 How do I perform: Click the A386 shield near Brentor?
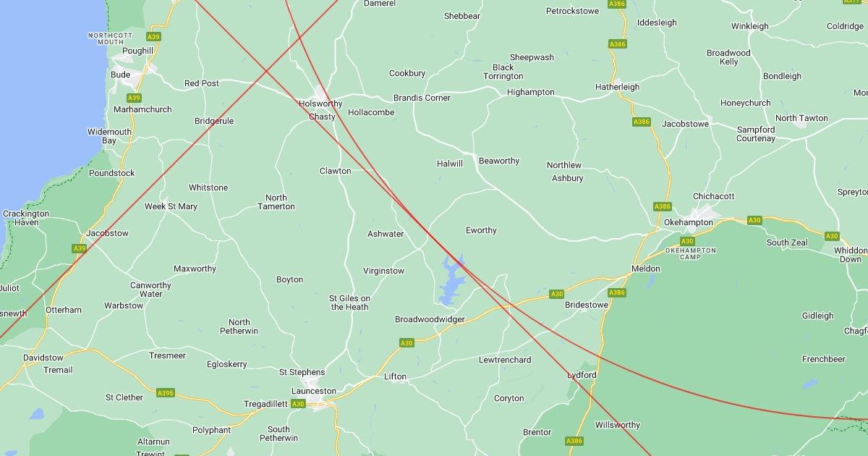click(x=574, y=441)
